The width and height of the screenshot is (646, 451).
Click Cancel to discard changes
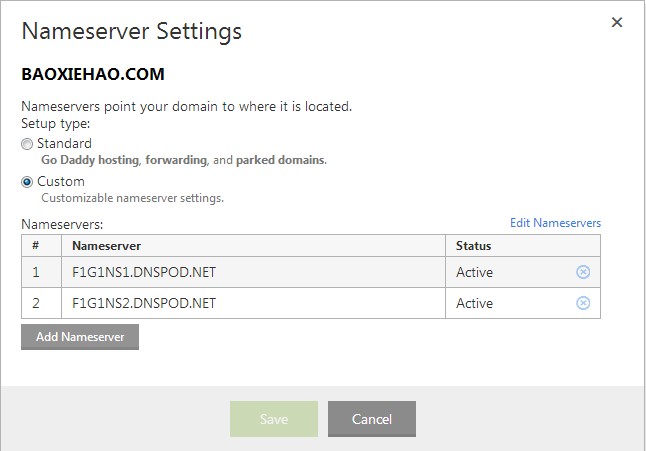click(x=371, y=419)
